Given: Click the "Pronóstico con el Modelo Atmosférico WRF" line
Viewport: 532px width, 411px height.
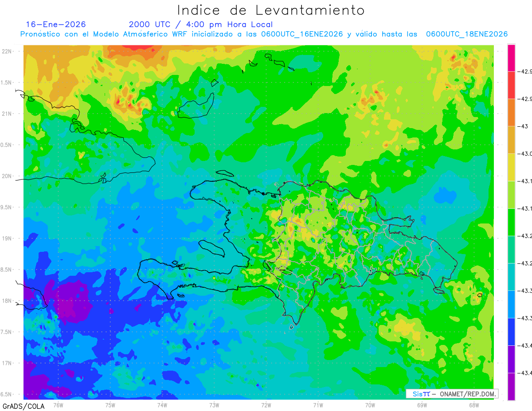Looking at the screenshot, I should [264, 34].
